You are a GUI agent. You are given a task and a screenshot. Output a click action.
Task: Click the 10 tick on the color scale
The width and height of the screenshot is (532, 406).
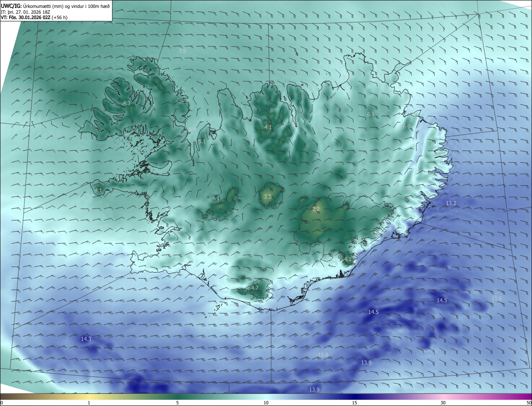click(x=266, y=403)
